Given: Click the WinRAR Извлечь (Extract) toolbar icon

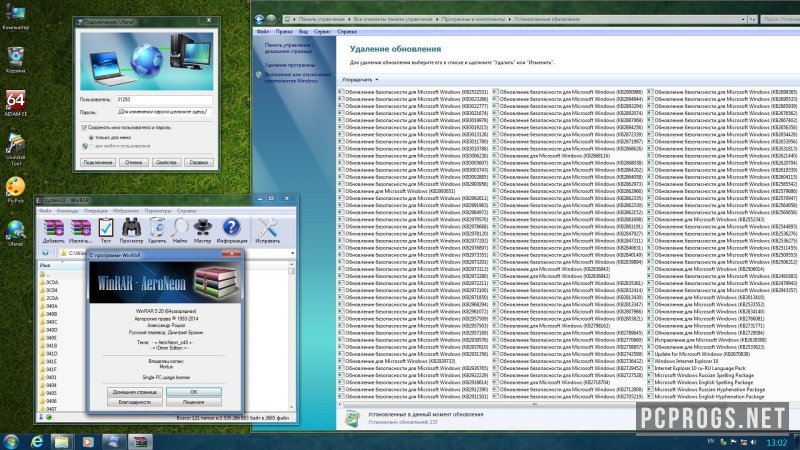Looking at the screenshot, I should [80, 228].
